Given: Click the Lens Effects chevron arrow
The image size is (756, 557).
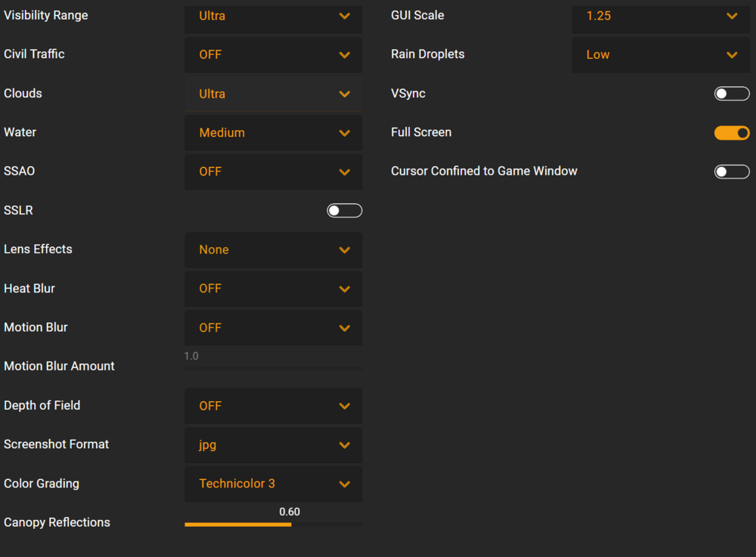Looking at the screenshot, I should [x=345, y=250].
